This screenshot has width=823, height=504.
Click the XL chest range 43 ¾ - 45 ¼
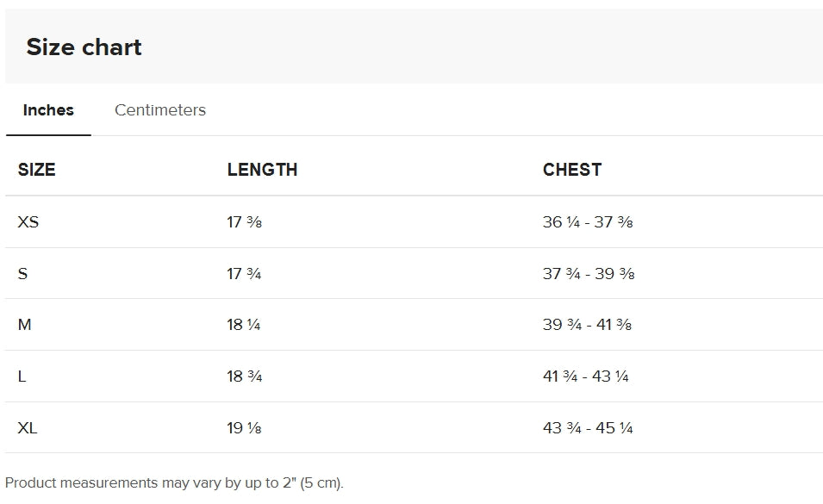click(588, 428)
